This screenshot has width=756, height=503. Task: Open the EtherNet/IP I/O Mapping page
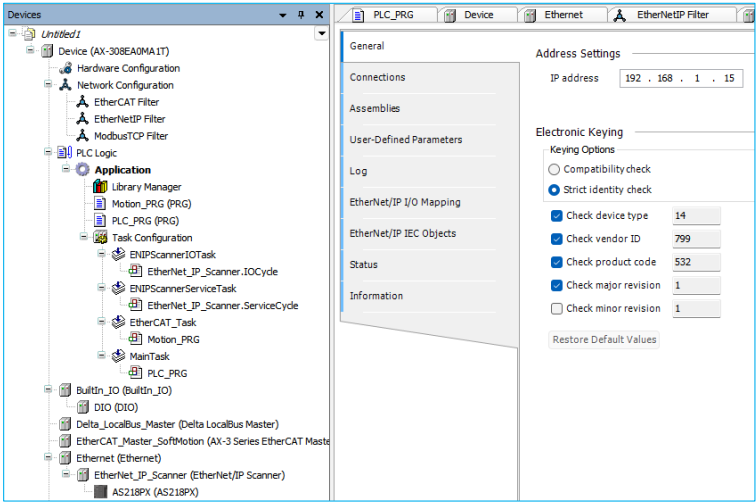click(405, 202)
